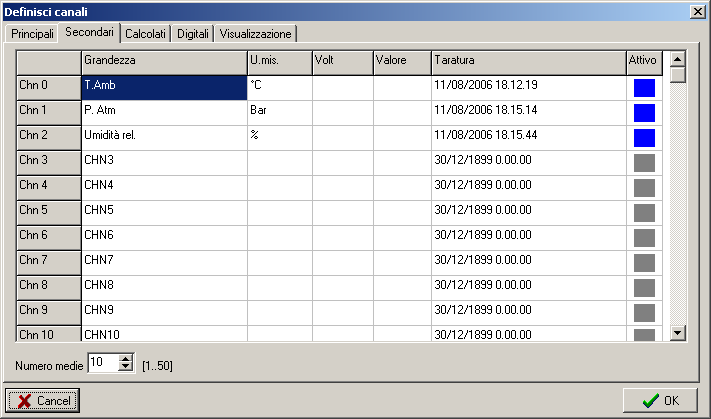The height and width of the screenshot is (419, 711).
Task: Toggle the Attivo square for Chn 0
Action: click(644, 87)
